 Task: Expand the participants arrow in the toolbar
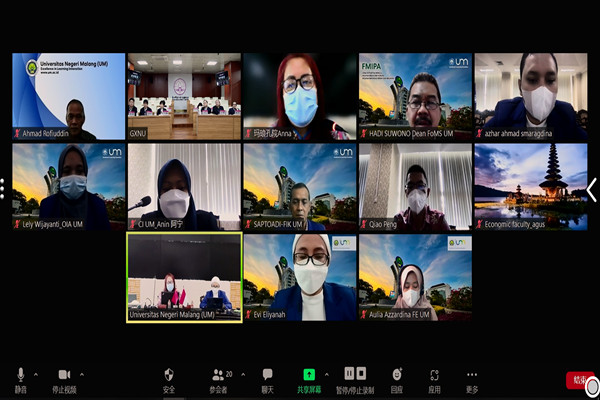240,375
